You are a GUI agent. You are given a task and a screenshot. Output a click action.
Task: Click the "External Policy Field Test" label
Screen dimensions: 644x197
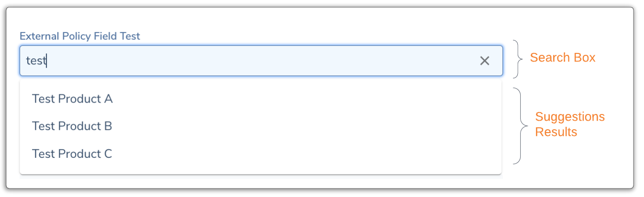tap(79, 36)
